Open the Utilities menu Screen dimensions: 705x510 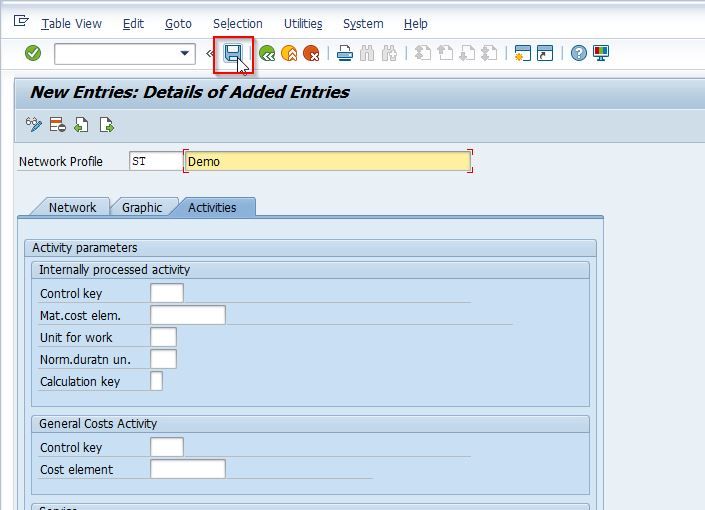click(303, 23)
